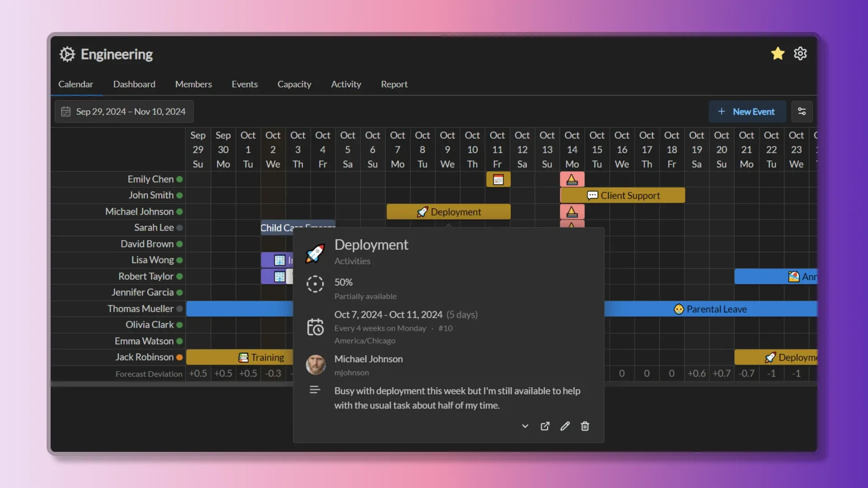Switch to the Capacity tab
This screenshot has height=488, width=868.
(294, 84)
